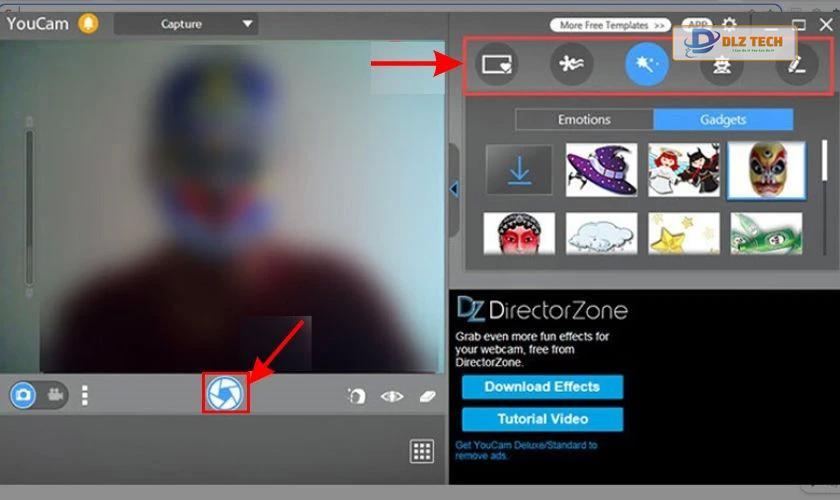Click the eraser clear effects icon

click(428, 396)
